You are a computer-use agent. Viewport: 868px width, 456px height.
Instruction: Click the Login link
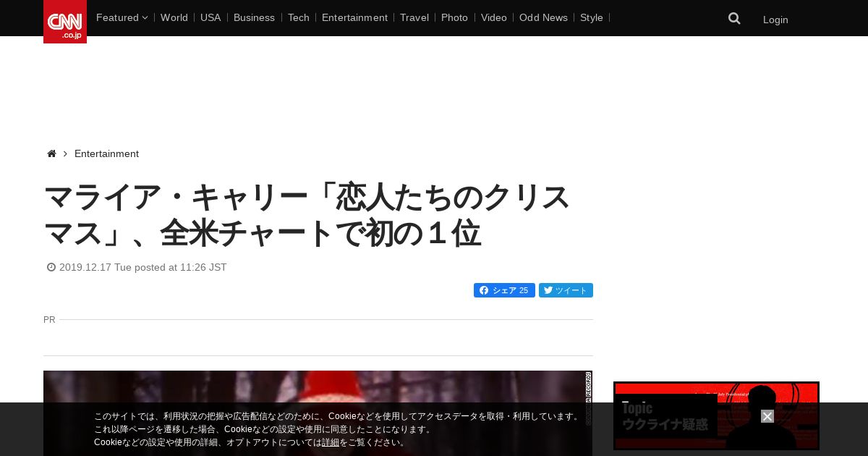point(775,20)
